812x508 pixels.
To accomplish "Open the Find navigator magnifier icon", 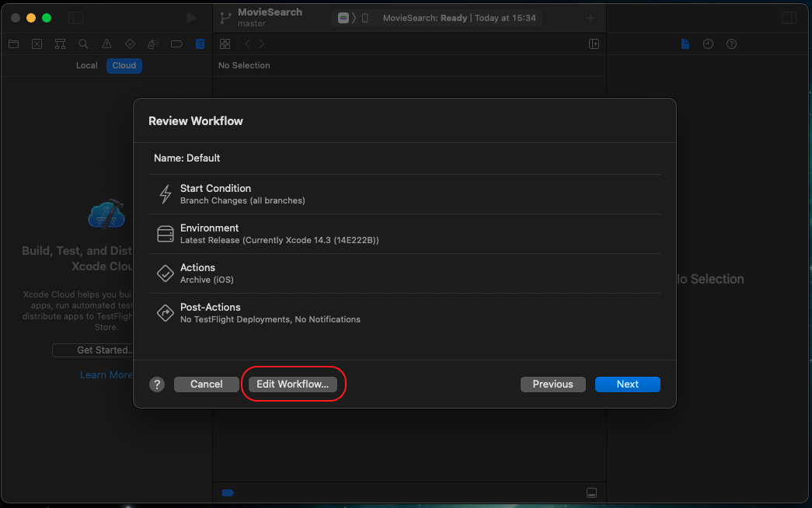I will pos(83,44).
